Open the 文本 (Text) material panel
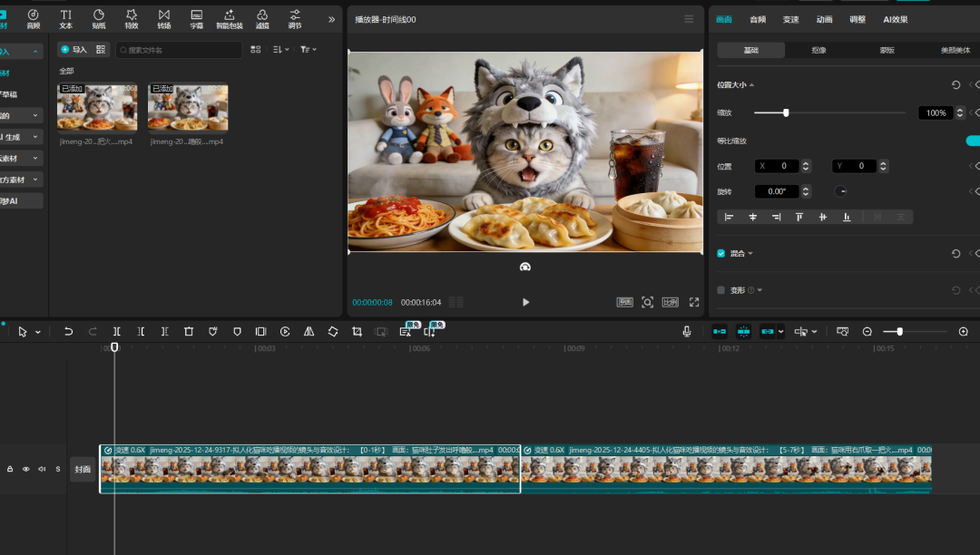Viewport: 980px width, 555px height. (x=65, y=18)
